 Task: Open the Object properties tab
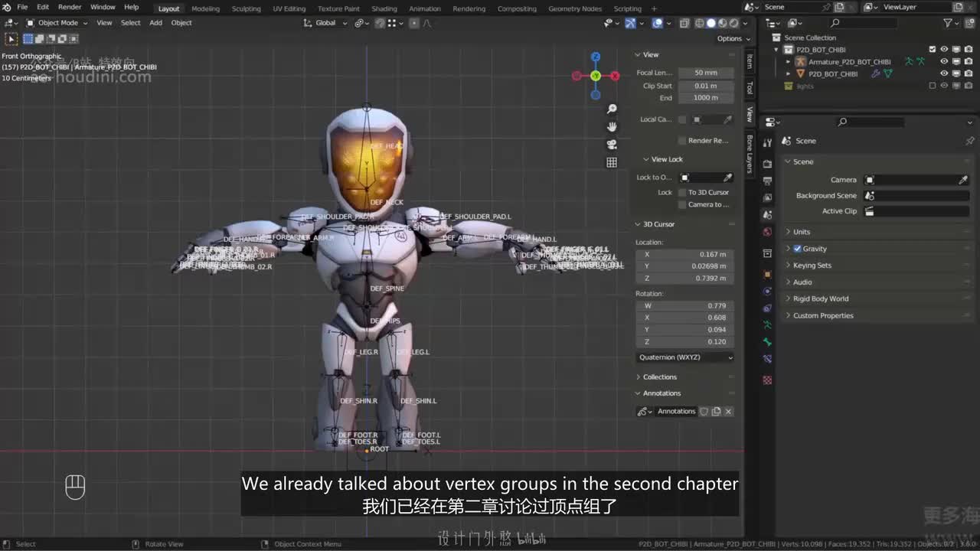click(767, 274)
